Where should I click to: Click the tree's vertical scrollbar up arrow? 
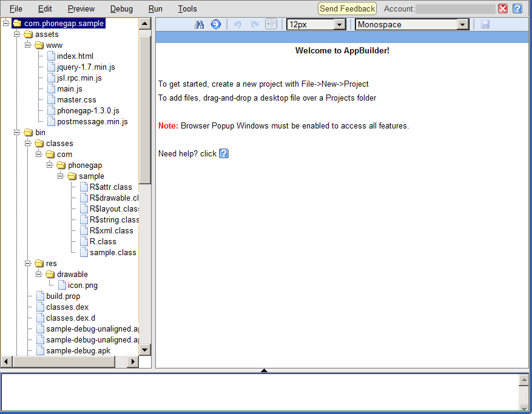click(x=145, y=24)
